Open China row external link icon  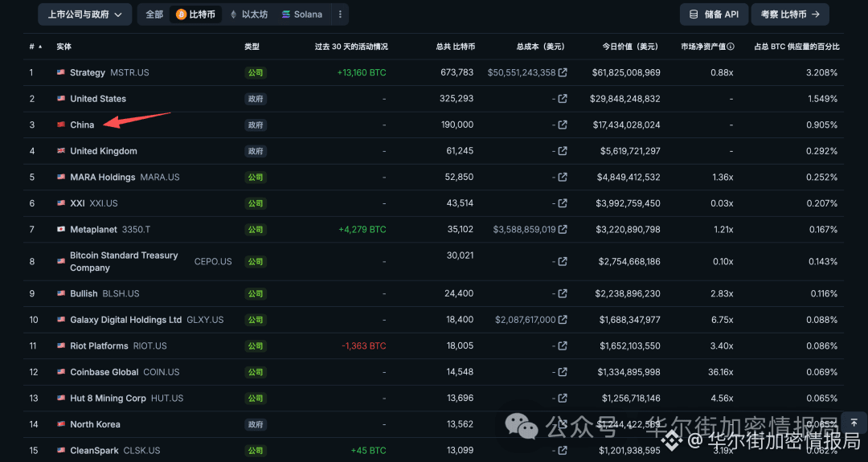[x=563, y=125]
